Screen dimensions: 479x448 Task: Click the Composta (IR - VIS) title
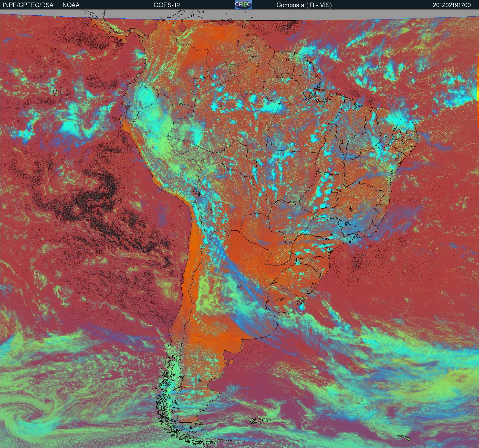pyautogui.click(x=304, y=5)
